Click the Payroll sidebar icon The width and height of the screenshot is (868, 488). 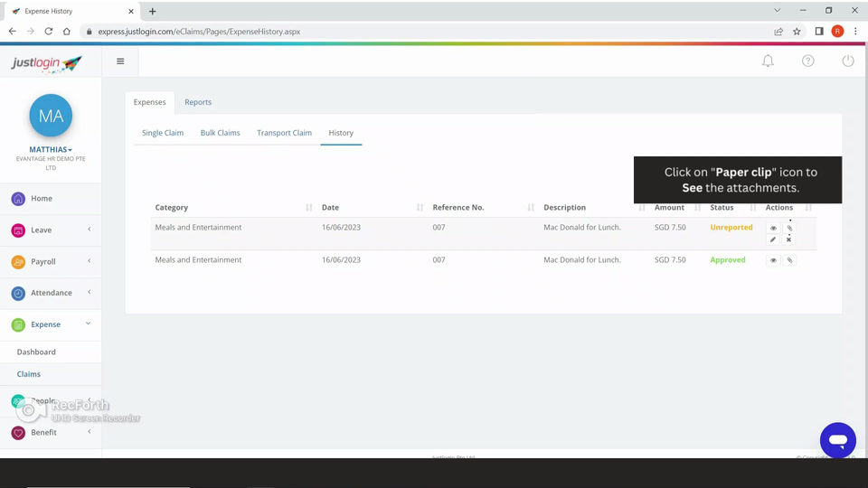[x=18, y=262]
